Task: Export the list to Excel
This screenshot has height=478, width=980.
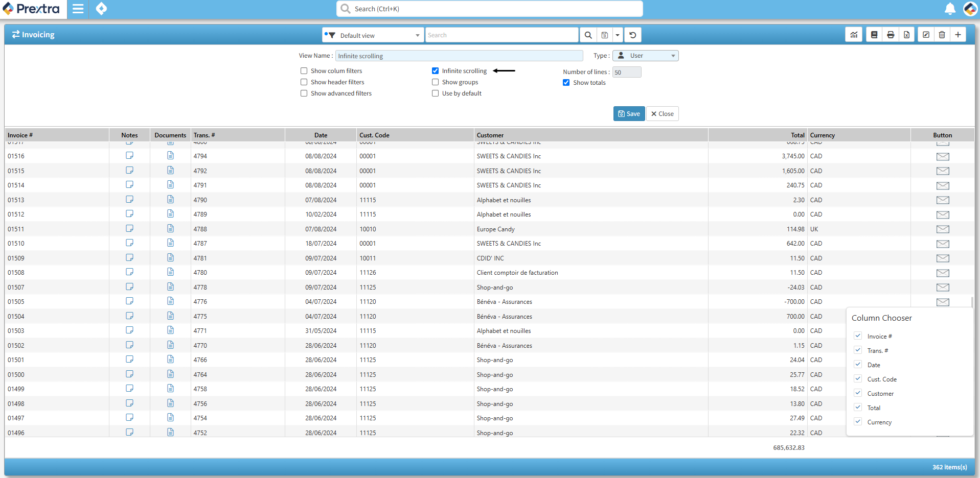Action: pos(906,35)
